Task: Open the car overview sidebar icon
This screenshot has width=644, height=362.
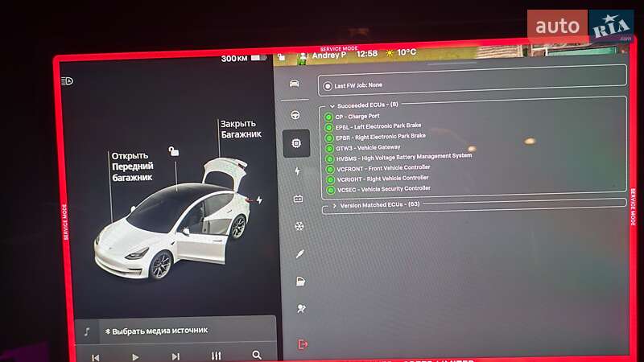Action: tap(294, 84)
